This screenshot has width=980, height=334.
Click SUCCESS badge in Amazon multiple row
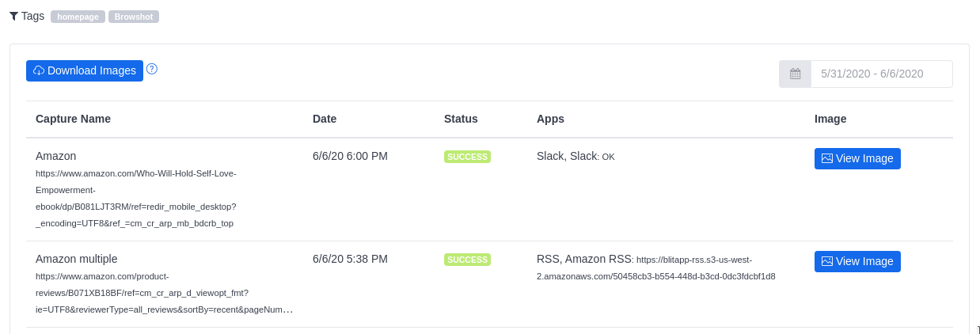(467, 260)
